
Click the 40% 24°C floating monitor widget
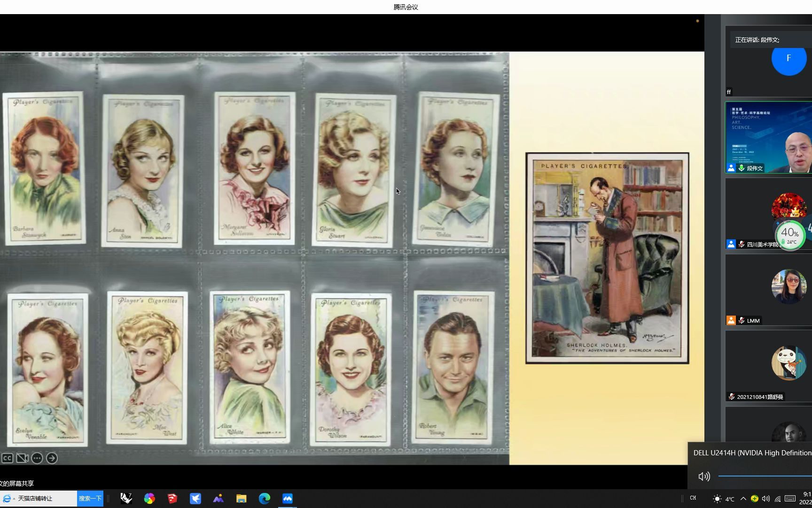coord(790,235)
